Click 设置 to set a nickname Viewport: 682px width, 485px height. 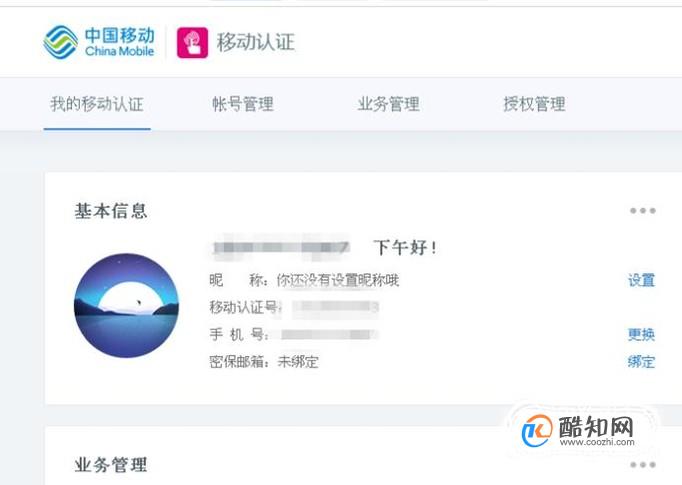point(641,280)
